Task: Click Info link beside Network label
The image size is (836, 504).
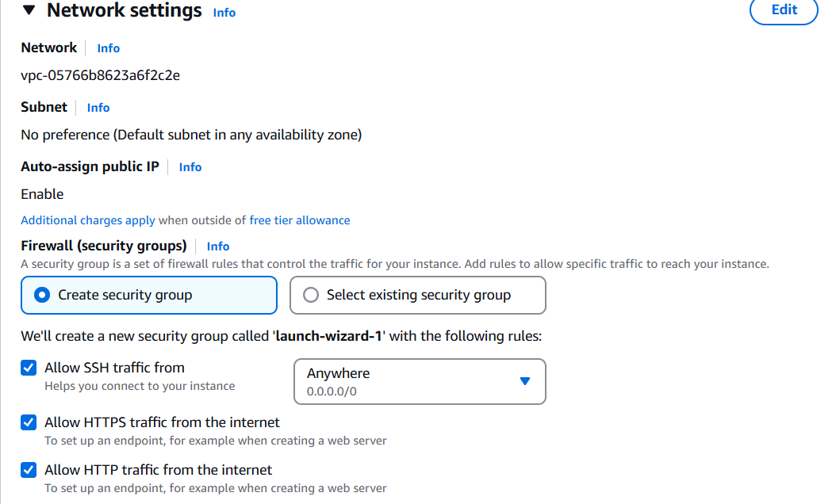Action: tap(109, 48)
